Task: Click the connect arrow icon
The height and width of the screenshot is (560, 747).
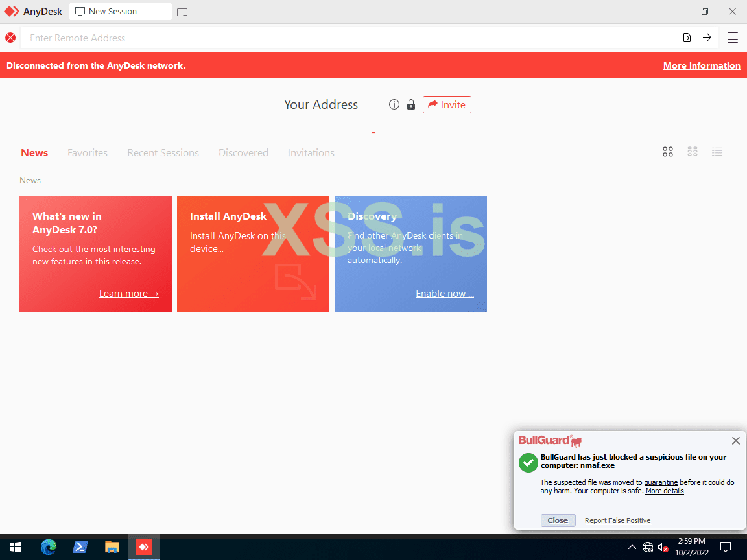Action: pyautogui.click(x=707, y=37)
